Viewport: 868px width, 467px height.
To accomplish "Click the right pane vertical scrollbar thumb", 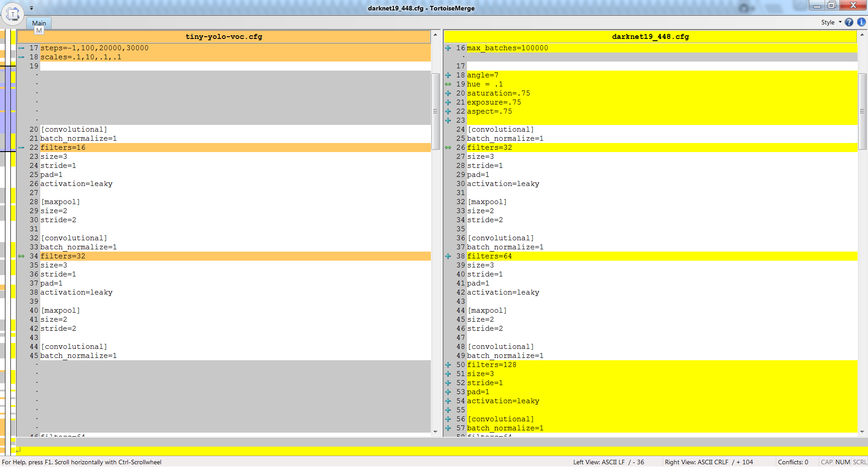I will click(x=862, y=111).
